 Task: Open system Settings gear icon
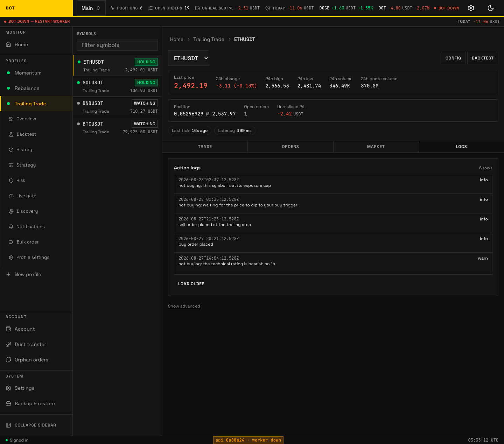pos(8,388)
